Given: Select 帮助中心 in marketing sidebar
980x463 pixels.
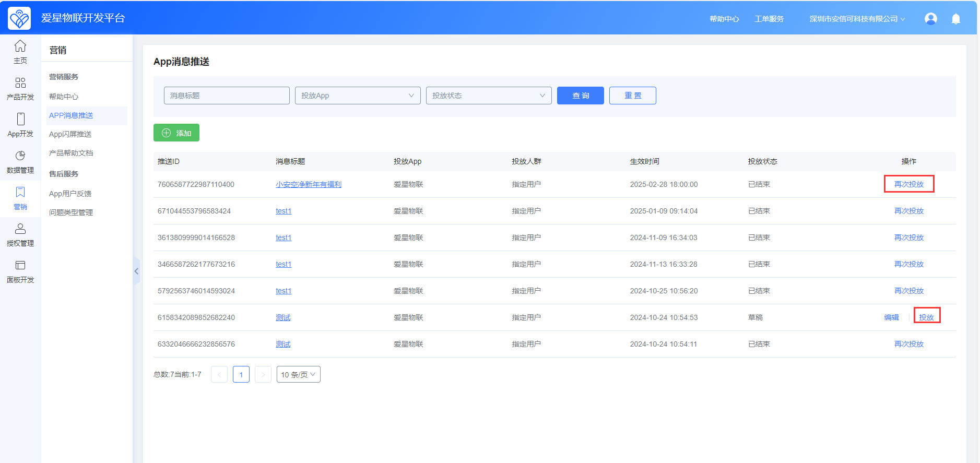Looking at the screenshot, I should click(x=64, y=97).
